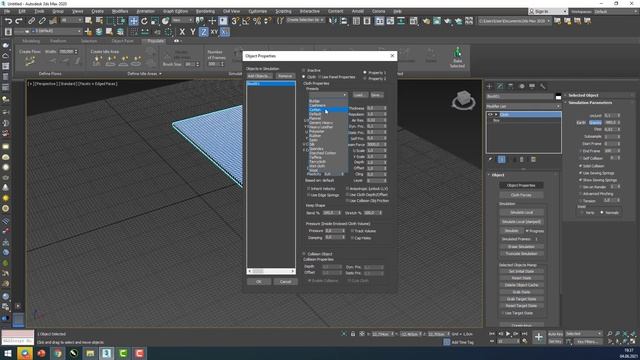Click Play Animation button
Screen dimensions: 640x360
508,334
